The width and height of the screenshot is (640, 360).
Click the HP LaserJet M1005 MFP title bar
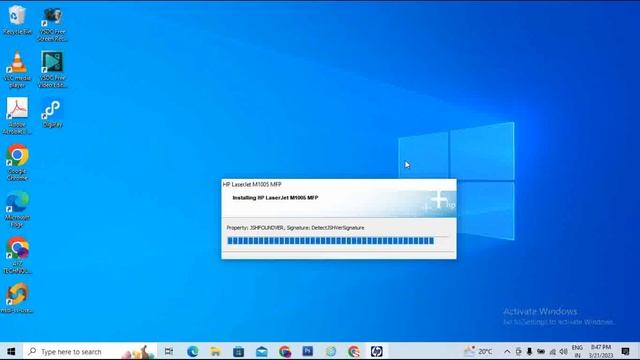[339, 184]
